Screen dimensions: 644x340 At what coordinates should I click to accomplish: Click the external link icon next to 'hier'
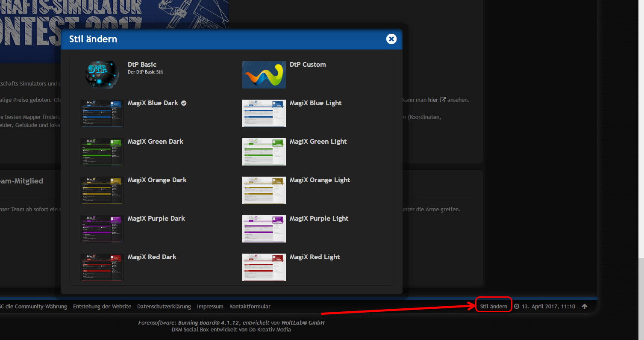(x=443, y=100)
